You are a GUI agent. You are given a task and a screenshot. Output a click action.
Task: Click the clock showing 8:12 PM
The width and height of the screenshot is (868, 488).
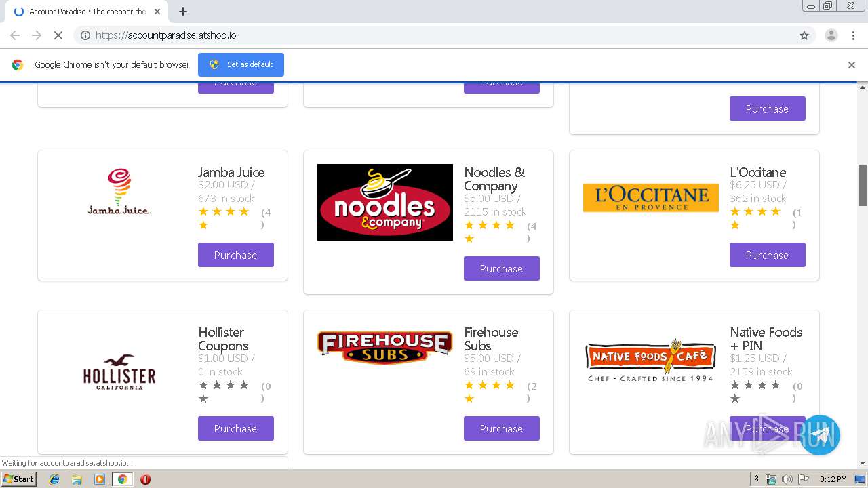[x=833, y=479]
